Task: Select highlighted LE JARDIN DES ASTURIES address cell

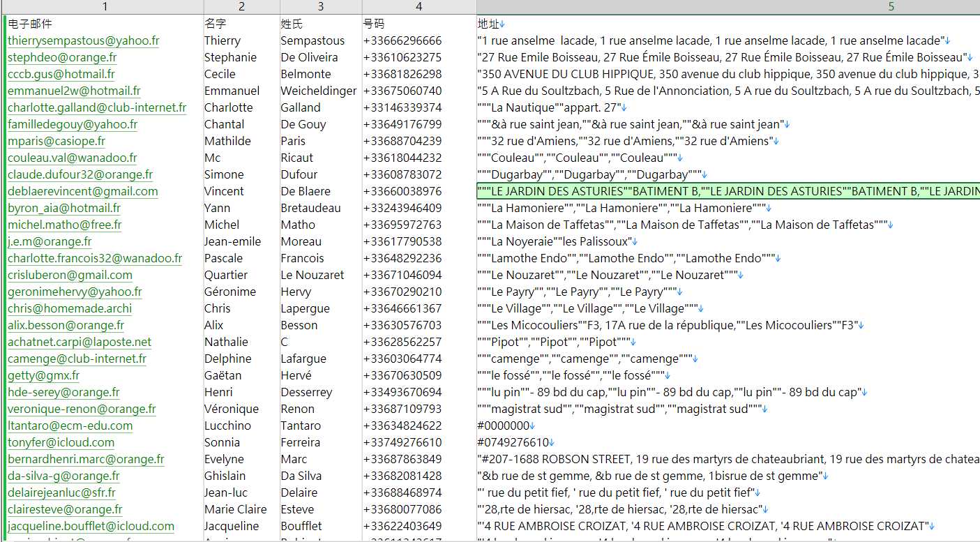Action: pyautogui.click(x=728, y=191)
